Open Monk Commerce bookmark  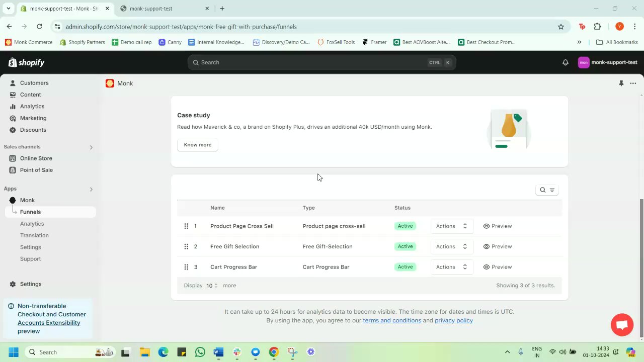click(29, 42)
